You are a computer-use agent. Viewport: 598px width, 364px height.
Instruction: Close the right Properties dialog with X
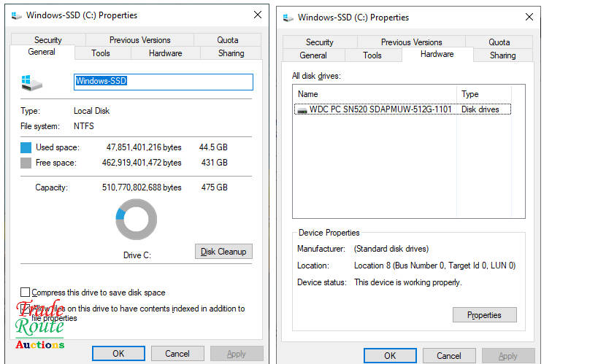(x=529, y=17)
